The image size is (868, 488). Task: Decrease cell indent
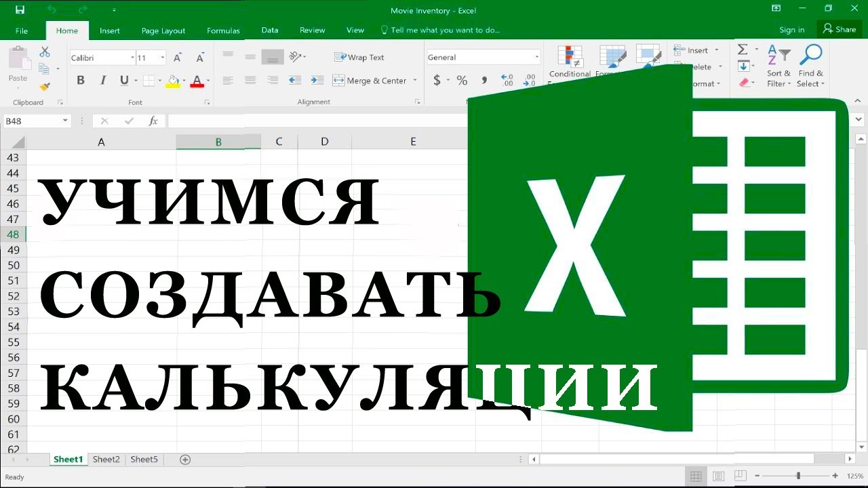[x=295, y=80]
